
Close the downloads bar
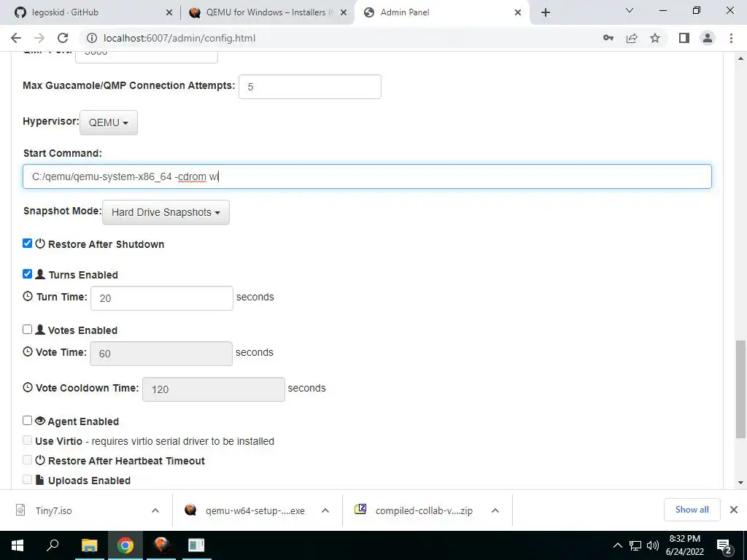point(734,510)
